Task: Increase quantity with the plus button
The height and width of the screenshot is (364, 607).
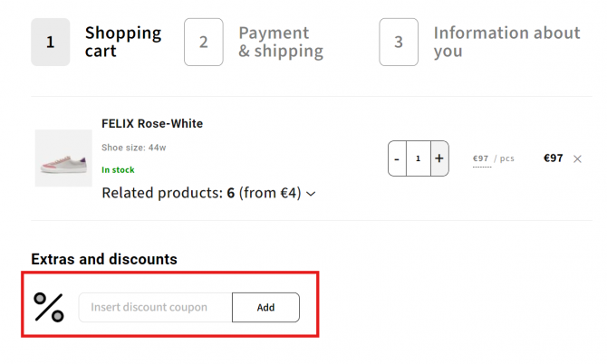Action: click(x=439, y=158)
